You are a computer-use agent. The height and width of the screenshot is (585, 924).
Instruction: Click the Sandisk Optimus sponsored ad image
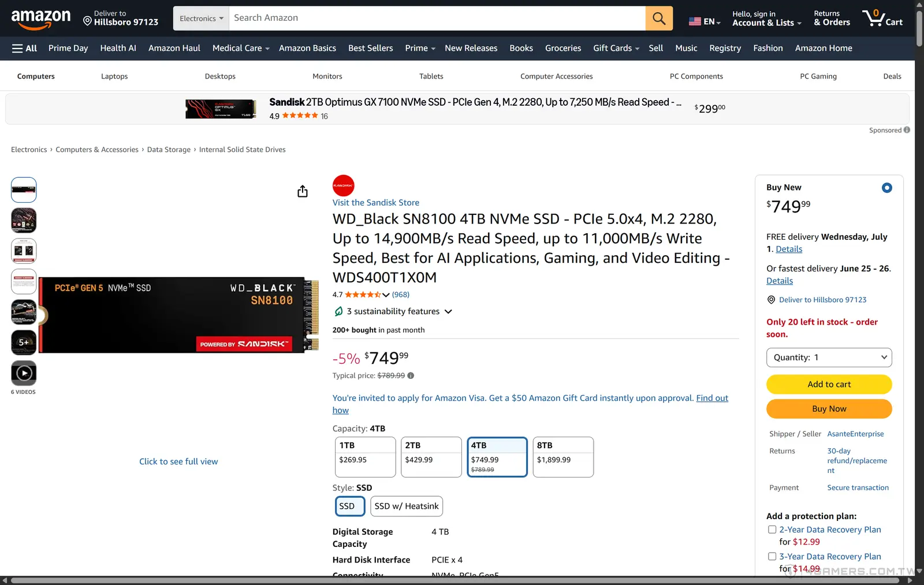[221, 109]
